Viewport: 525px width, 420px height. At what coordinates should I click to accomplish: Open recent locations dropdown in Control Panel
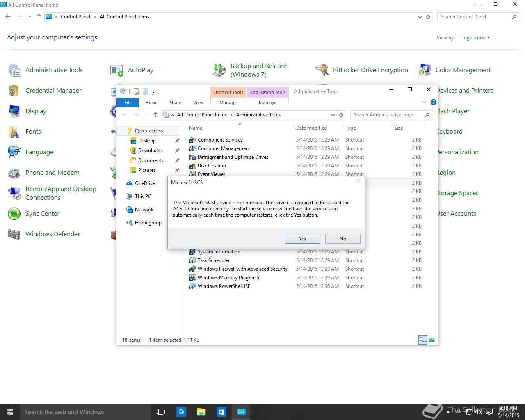click(30, 17)
